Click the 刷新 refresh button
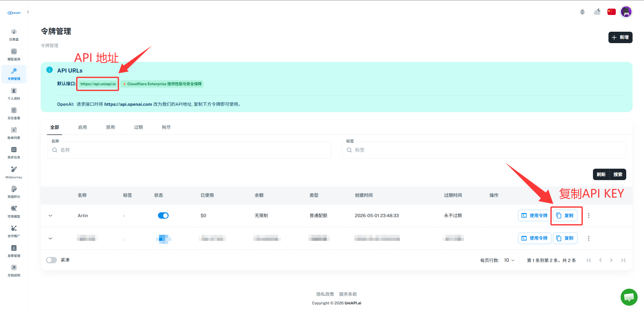 [601, 175]
